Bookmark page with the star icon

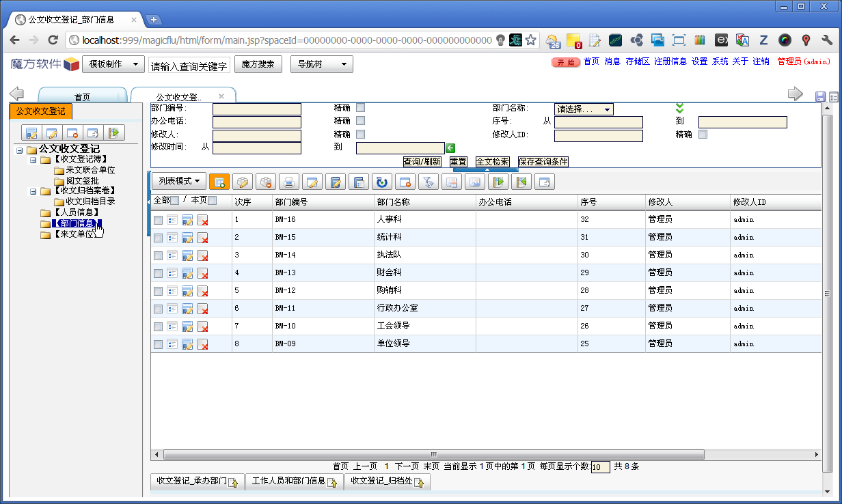[x=530, y=40]
